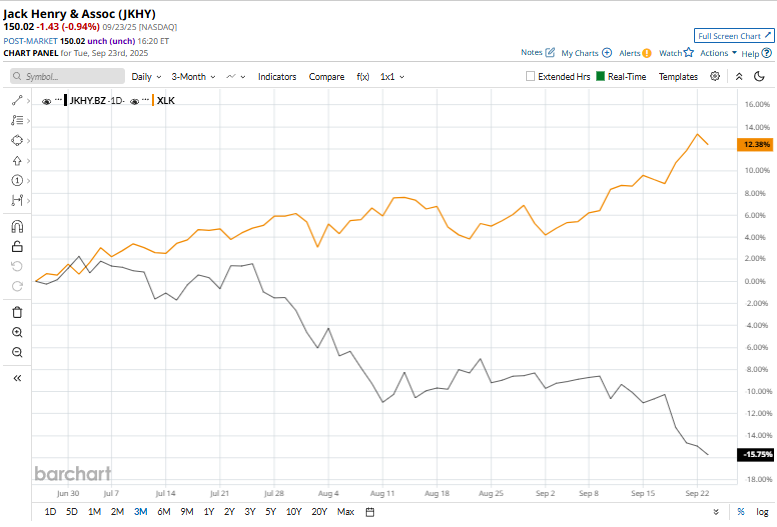Select the 6M time range
The width and height of the screenshot is (777, 527).
[x=164, y=512]
